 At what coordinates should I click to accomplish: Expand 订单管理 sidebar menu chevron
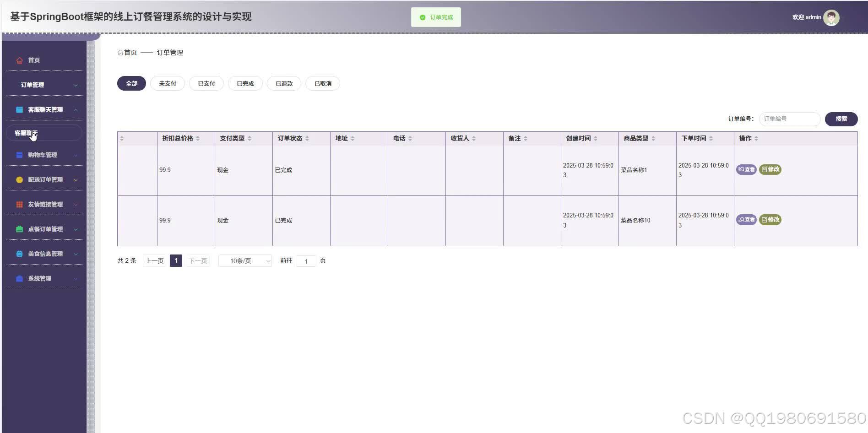[76, 86]
